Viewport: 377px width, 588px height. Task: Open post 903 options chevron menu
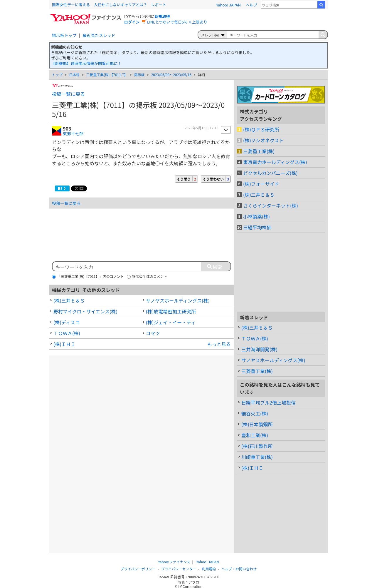coord(226,130)
